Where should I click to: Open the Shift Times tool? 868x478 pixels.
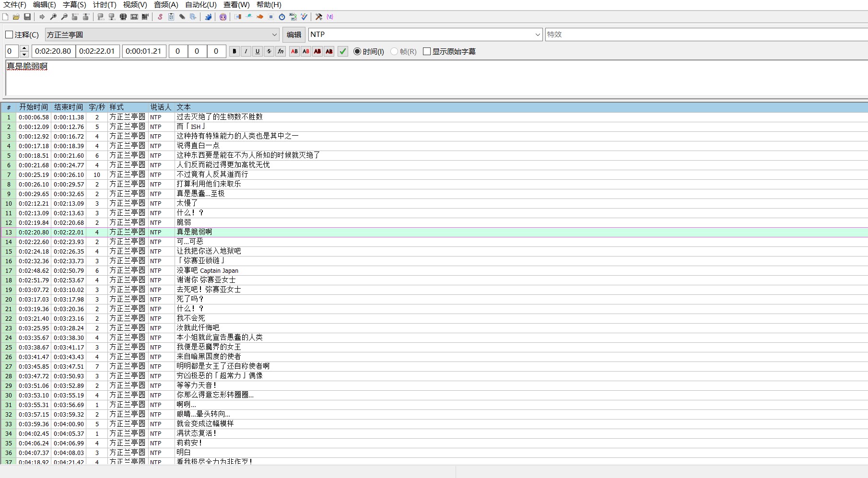click(238, 17)
